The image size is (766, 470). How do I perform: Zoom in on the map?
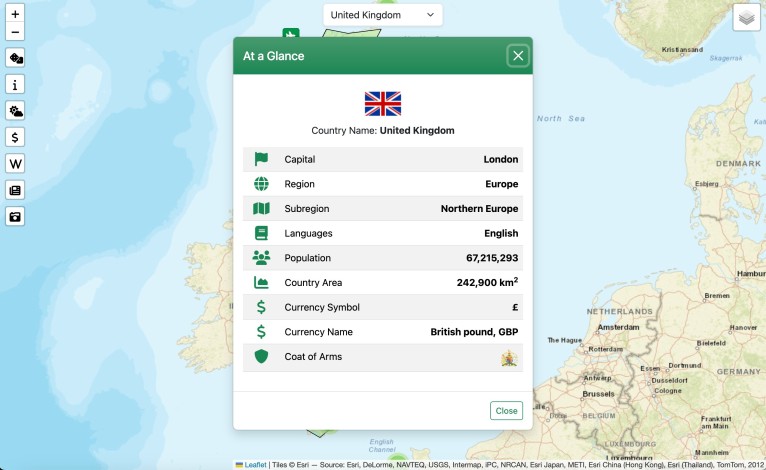[x=15, y=15]
